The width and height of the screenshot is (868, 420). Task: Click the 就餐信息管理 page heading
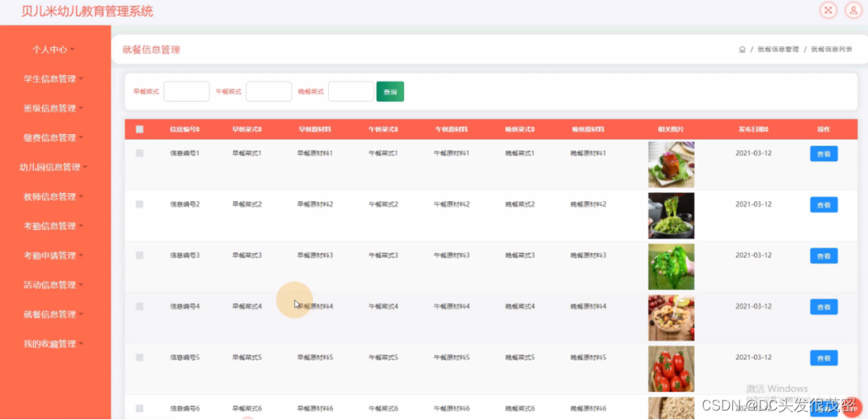[151, 50]
